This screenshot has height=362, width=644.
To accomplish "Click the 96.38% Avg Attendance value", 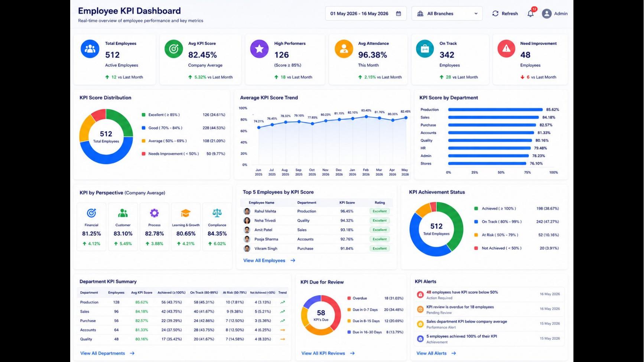I will coord(373,55).
